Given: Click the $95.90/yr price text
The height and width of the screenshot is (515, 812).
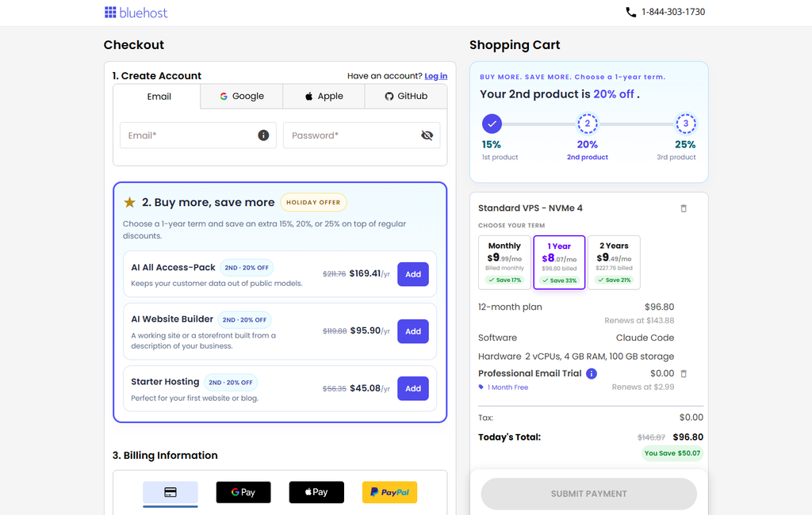Looking at the screenshot, I should pyautogui.click(x=370, y=330).
